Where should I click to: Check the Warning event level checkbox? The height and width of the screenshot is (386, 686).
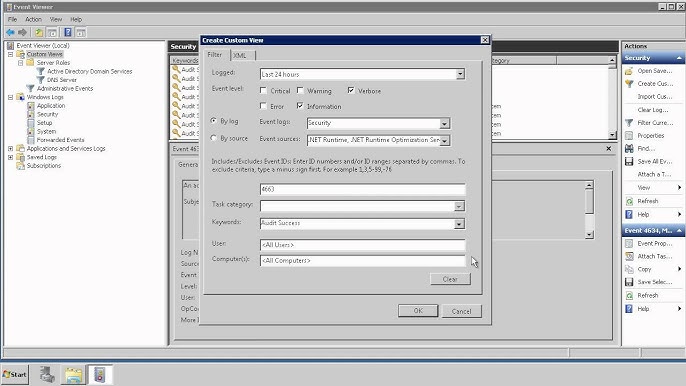[x=300, y=91]
